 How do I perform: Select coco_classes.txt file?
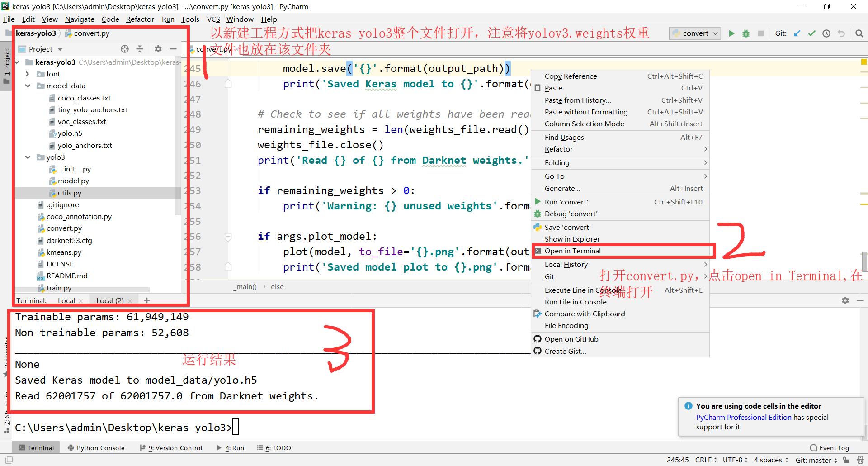click(84, 98)
